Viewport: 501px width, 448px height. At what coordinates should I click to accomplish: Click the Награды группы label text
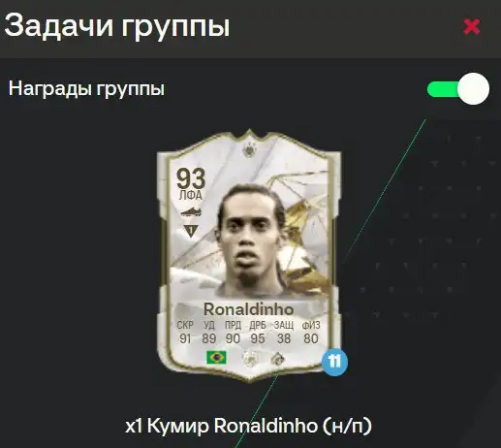point(86,88)
